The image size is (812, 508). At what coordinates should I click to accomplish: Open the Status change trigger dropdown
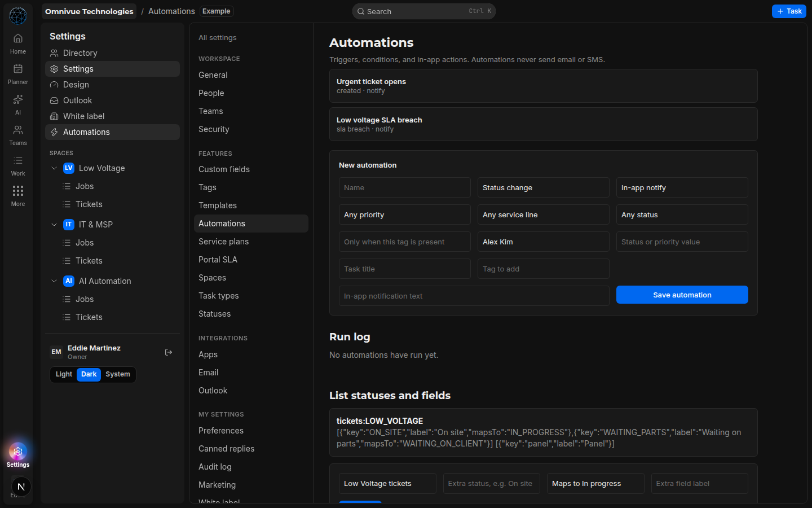[544, 187]
